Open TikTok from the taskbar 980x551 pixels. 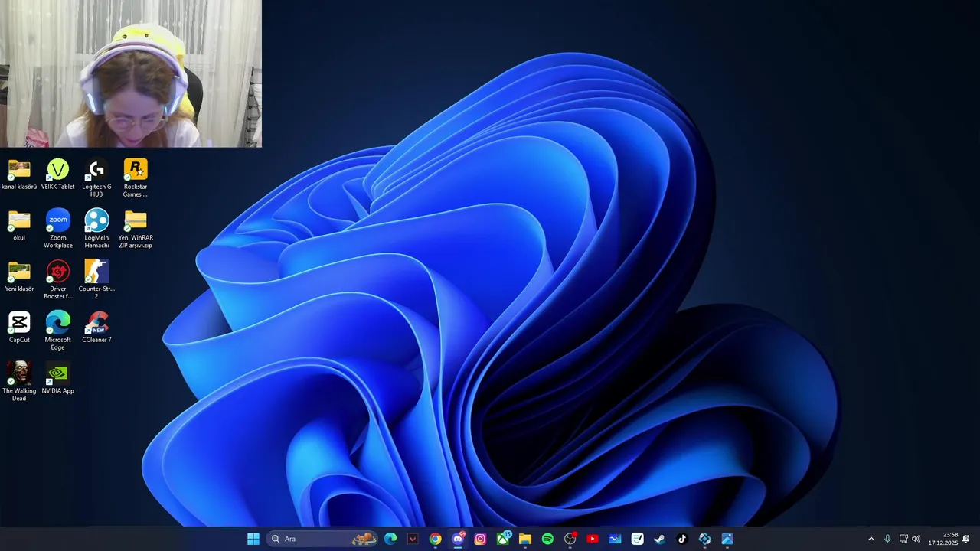pos(682,539)
